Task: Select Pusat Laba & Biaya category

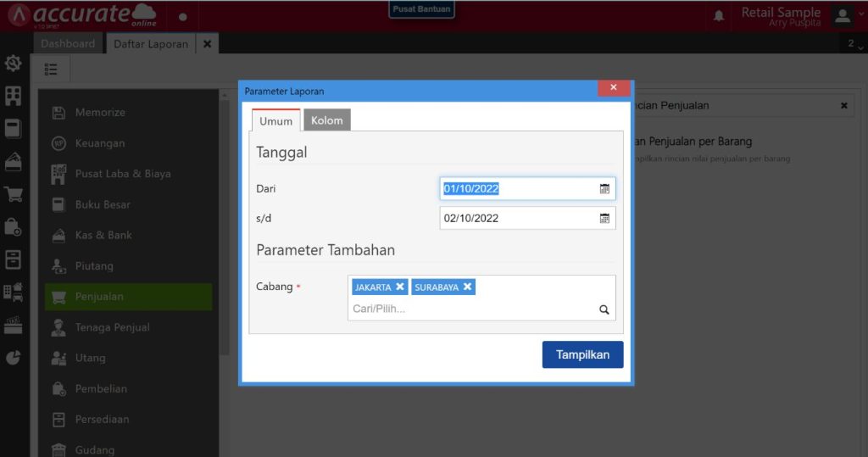Action: click(x=129, y=174)
